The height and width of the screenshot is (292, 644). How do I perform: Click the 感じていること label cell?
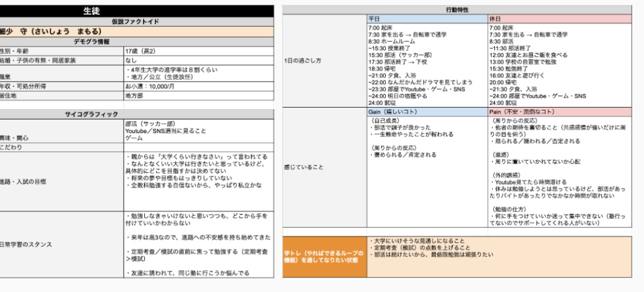[x=325, y=168]
